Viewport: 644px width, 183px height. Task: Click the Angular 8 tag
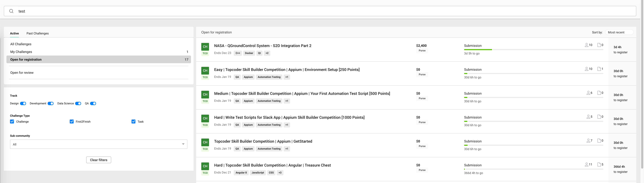(x=241, y=173)
